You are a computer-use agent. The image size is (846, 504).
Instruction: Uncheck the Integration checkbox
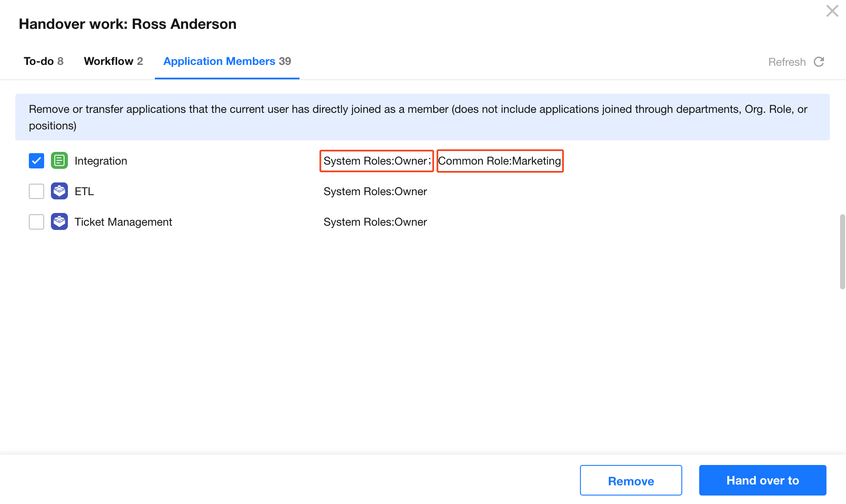pyautogui.click(x=36, y=161)
